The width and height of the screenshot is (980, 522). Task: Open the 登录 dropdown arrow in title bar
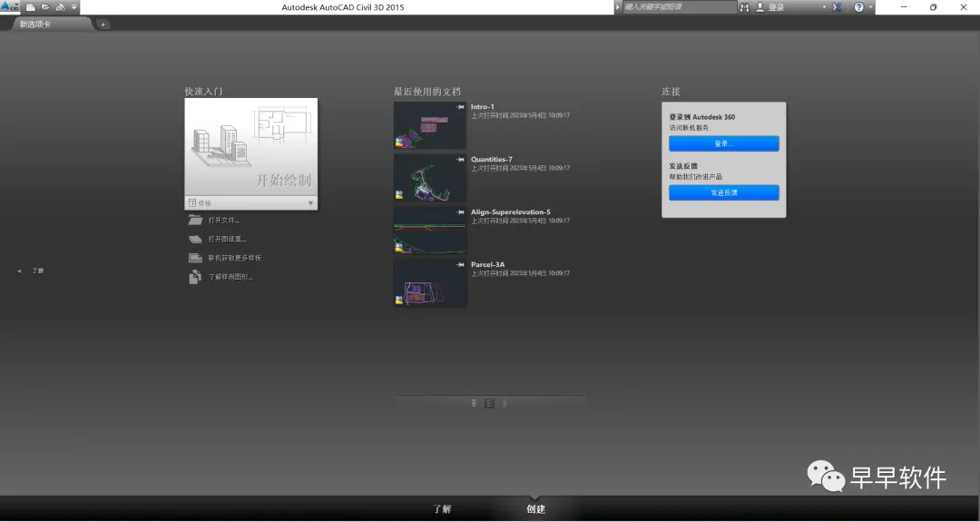click(824, 7)
